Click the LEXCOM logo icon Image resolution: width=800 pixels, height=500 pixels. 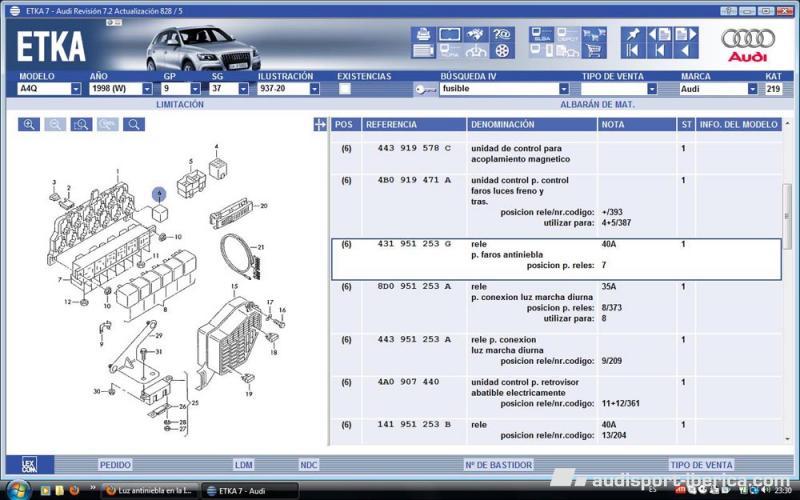30,465
